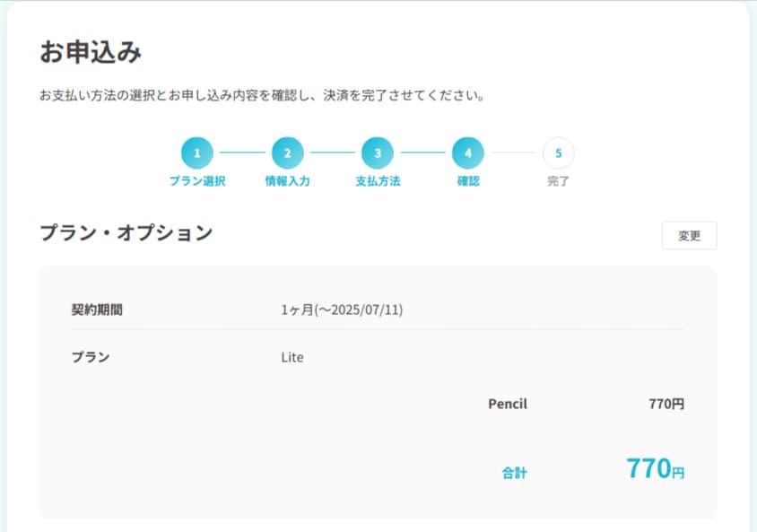Image resolution: width=757 pixels, height=532 pixels.
Task: Go to the 情報入力 step
Action: (x=288, y=180)
